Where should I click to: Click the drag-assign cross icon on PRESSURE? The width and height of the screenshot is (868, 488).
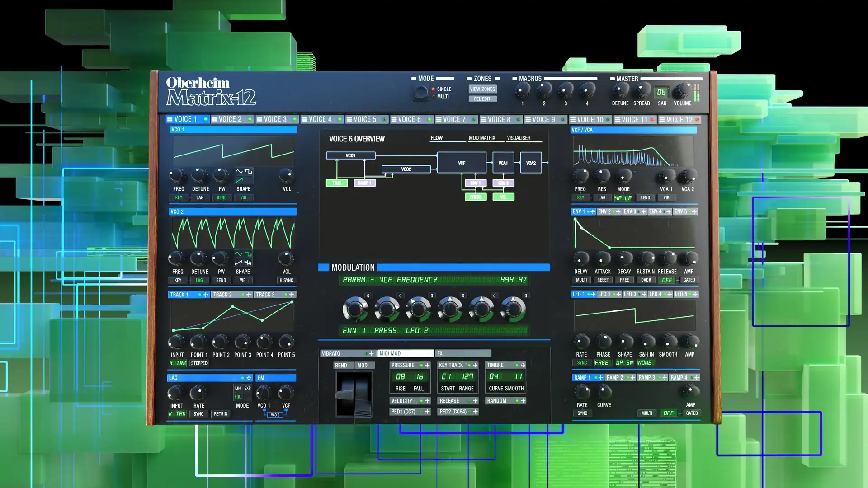tap(427, 365)
